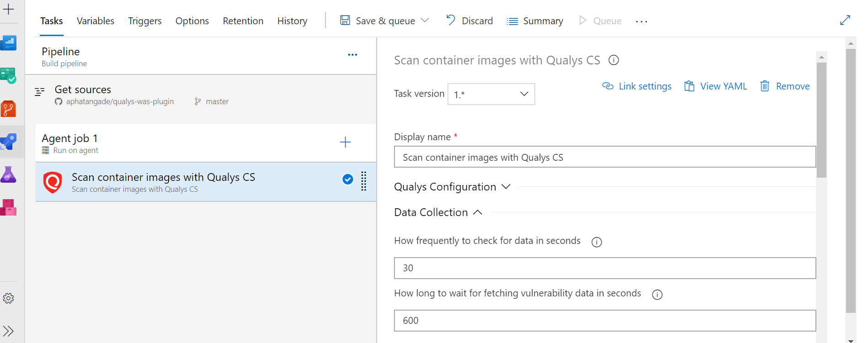Select Scan container images with Qualys CS task
Image resolution: width=868 pixels, height=343 pixels.
click(x=206, y=182)
